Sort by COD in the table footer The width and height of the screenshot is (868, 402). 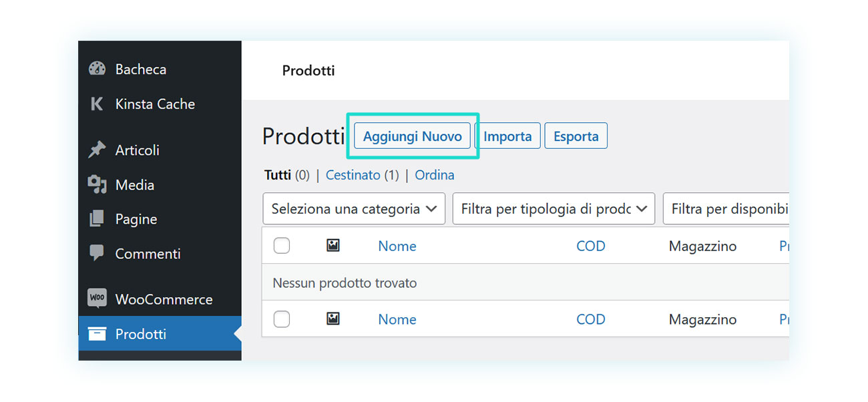[591, 319]
